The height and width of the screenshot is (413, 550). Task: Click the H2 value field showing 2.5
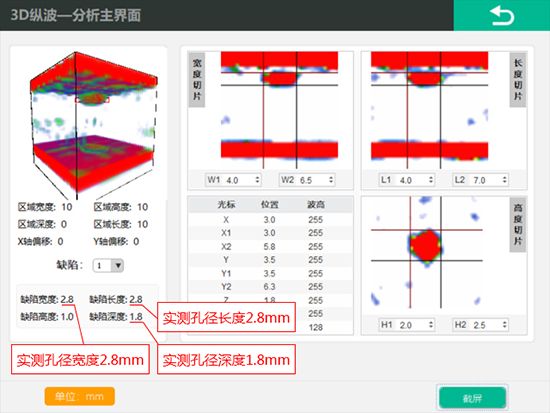(x=486, y=325)
